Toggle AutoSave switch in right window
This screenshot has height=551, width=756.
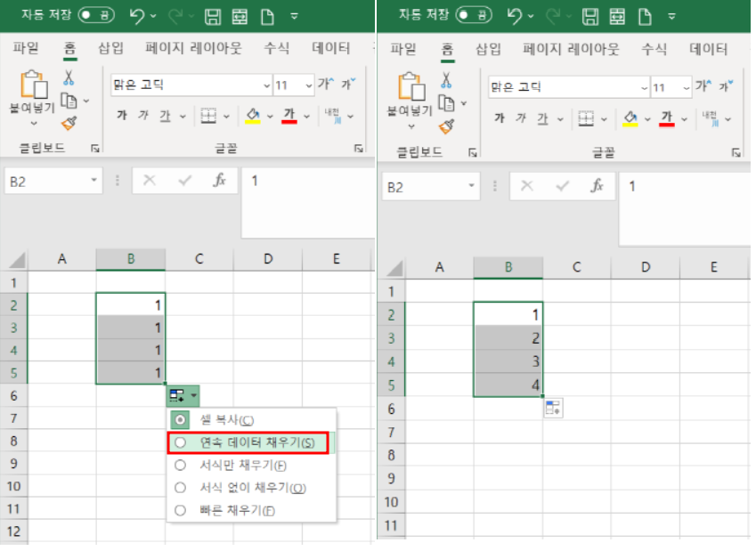(474, 15)
